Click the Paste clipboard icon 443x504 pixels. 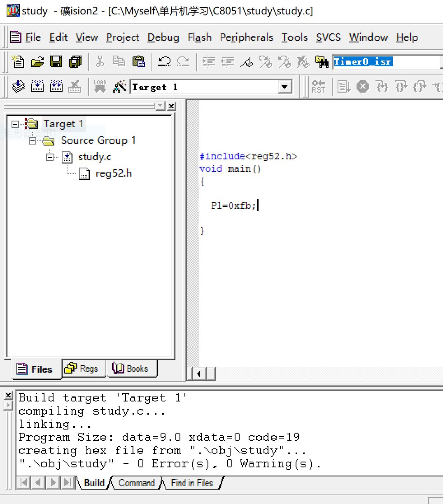[139, 62]
